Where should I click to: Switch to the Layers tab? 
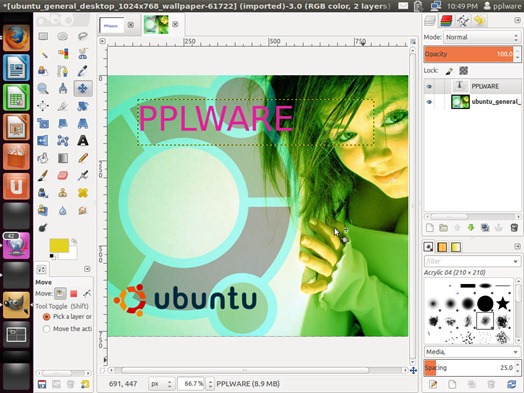[x=430, y=21]
